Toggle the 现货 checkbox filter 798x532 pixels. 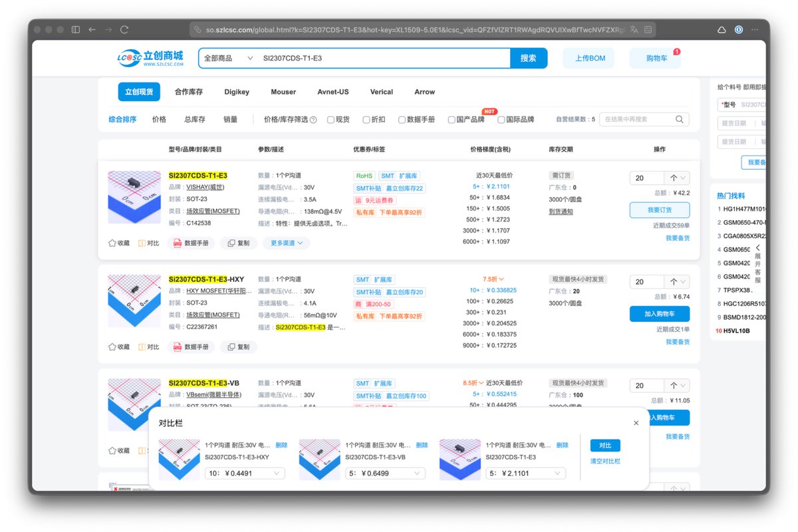coord(331,120)
